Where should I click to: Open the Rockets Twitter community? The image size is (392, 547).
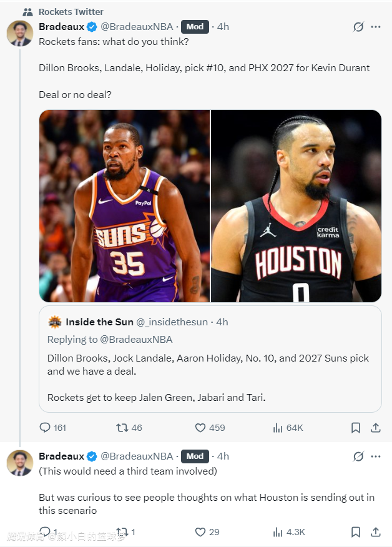[71, 12]
